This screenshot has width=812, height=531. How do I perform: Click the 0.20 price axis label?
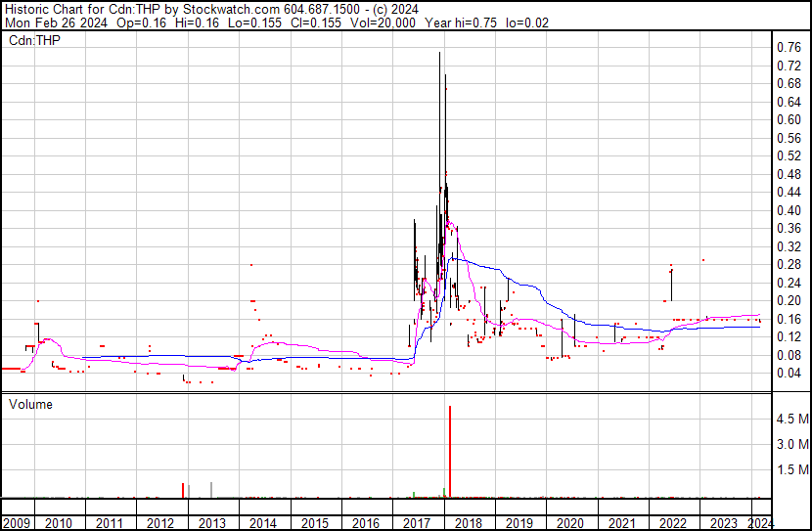[789, 301]
